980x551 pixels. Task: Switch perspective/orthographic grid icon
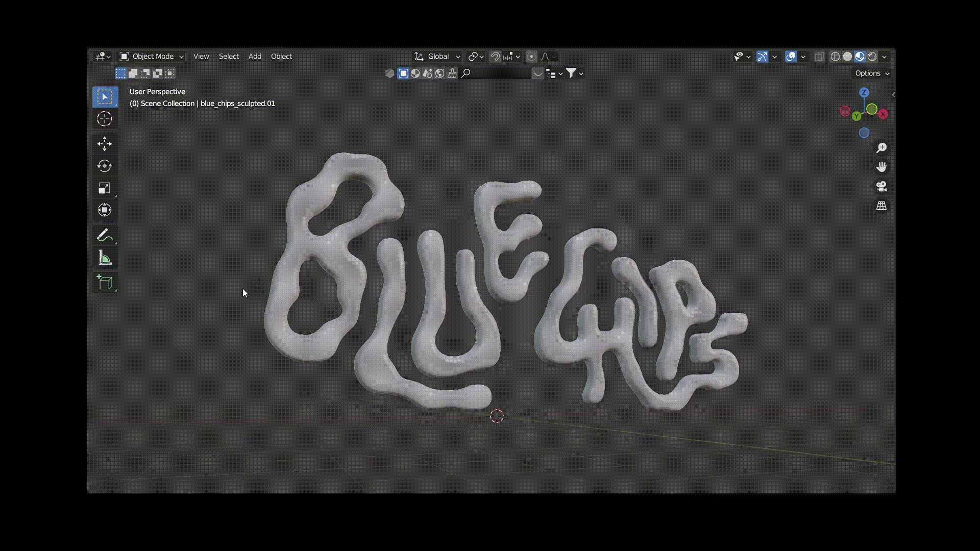(x=881, y=206)
